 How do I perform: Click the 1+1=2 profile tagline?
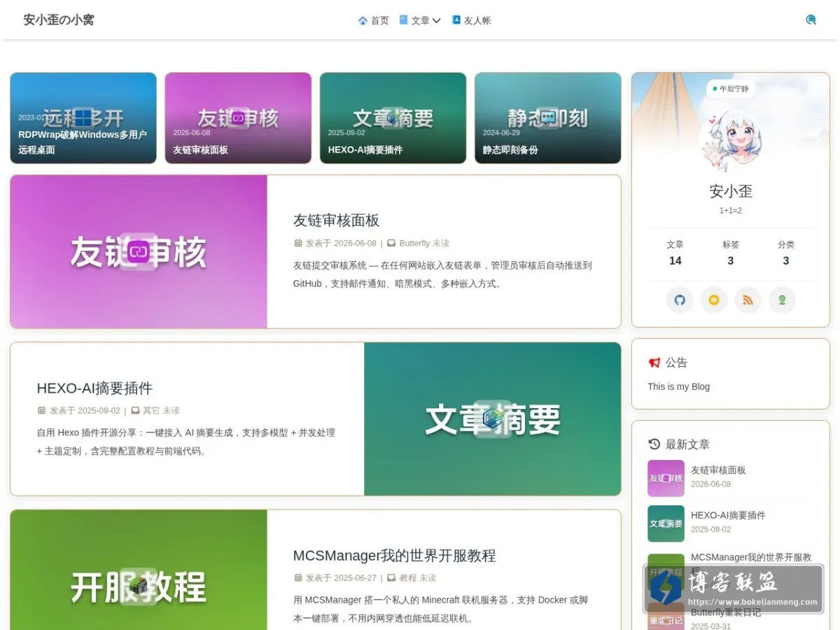pos(730,210)
